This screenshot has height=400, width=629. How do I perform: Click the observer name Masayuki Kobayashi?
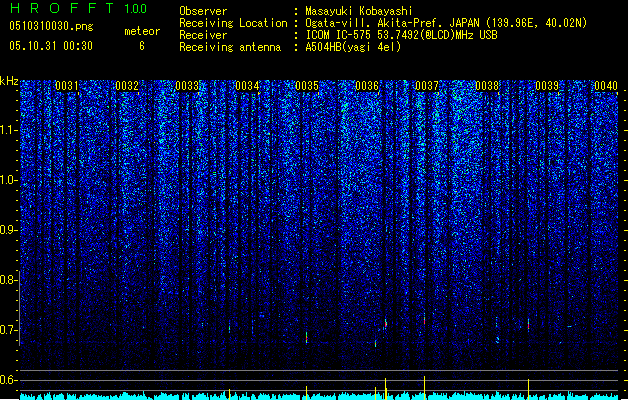click(x=359, y=11)
